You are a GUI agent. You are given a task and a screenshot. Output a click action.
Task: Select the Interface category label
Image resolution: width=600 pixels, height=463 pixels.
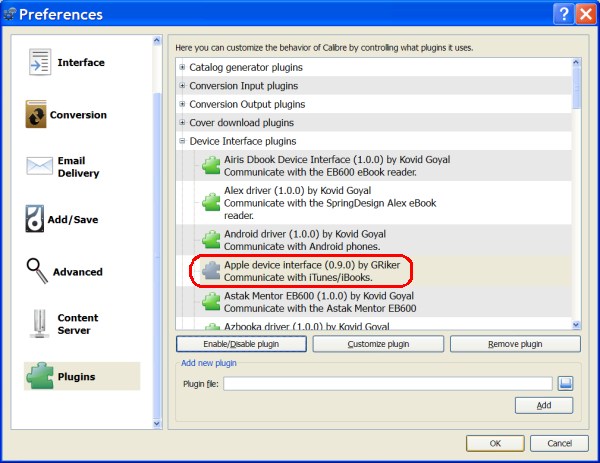(81, 62)
